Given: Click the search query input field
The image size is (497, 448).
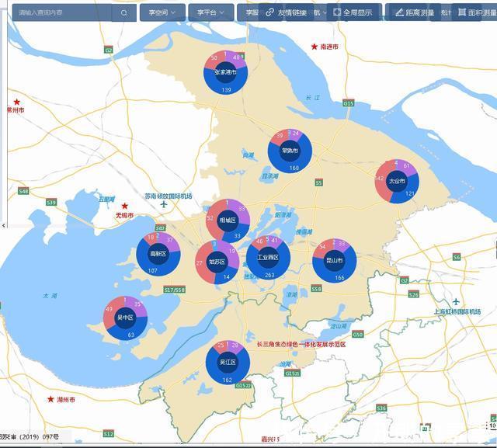Looking at the screenshot, I should (62, 12).
